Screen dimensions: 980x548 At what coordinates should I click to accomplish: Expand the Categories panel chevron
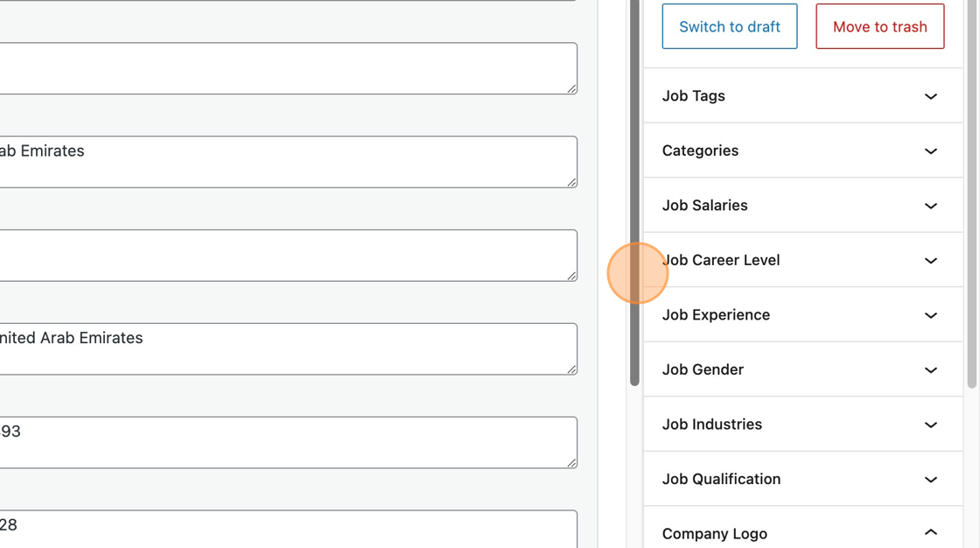(x=930, y=151)
